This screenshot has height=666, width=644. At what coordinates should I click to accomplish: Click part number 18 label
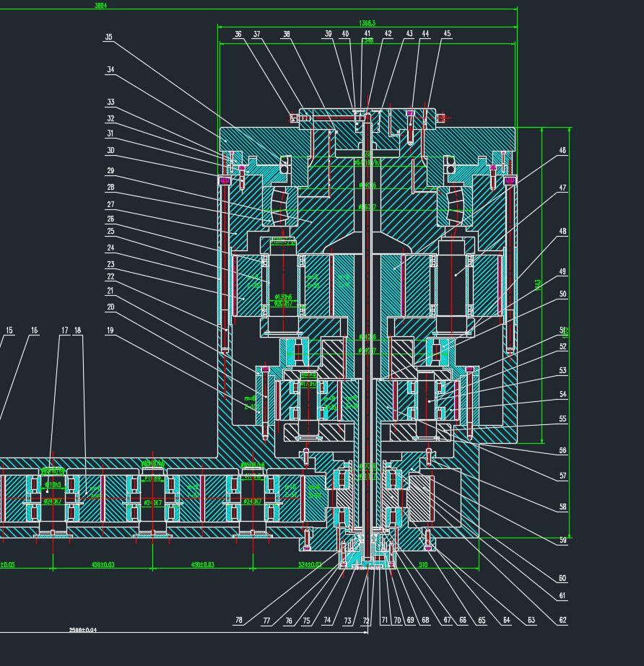[78, 330]
